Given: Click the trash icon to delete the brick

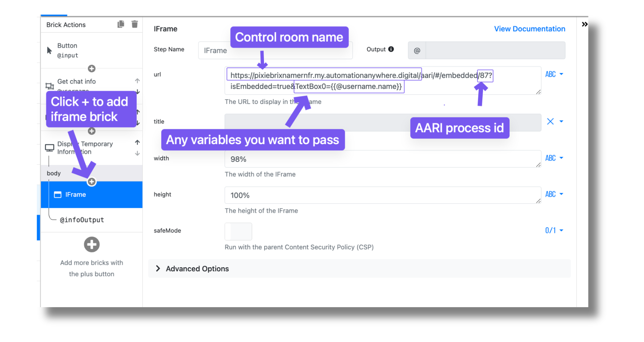Looking at the screenshot, I should click(135, 24).
